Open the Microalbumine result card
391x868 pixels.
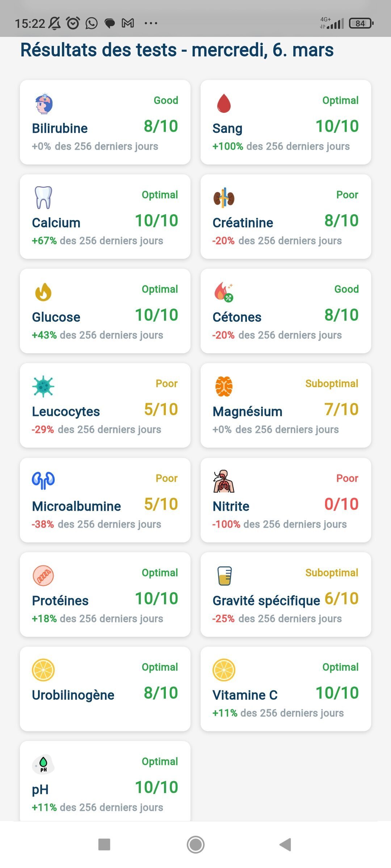pos(105,500)
